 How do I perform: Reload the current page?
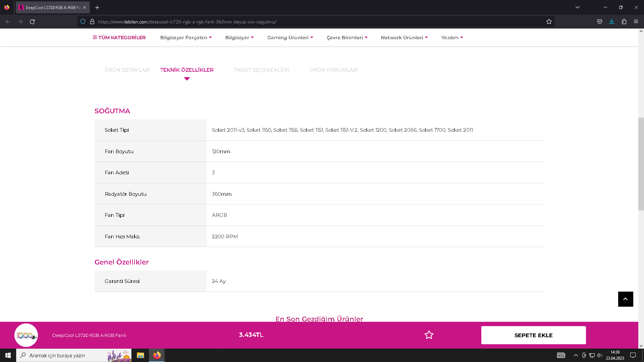point(32,22)
